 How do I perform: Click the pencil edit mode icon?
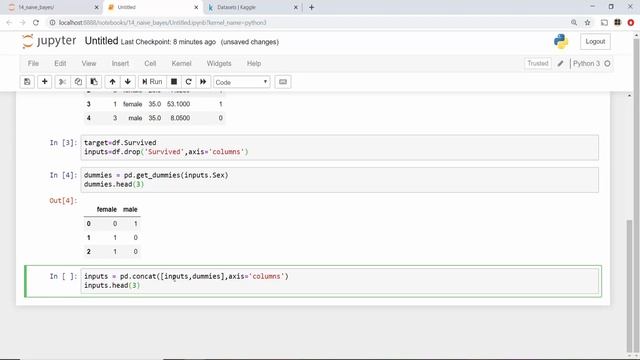point(560,64)
